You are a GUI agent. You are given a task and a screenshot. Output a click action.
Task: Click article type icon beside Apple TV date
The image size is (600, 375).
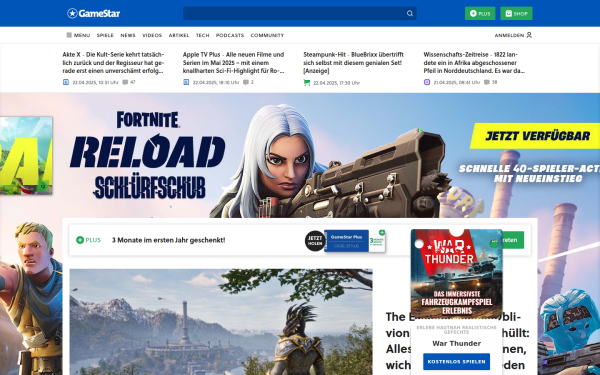186,82
